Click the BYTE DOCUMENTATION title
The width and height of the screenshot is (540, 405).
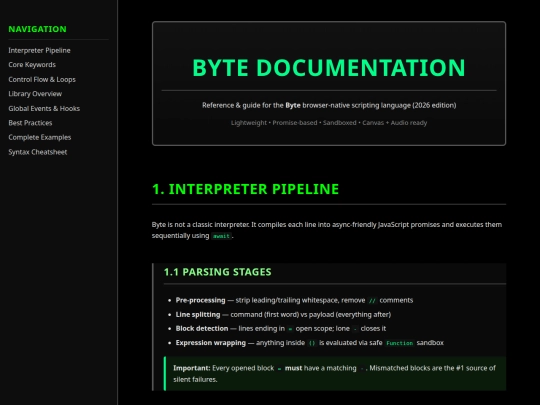tap(329, 68)
